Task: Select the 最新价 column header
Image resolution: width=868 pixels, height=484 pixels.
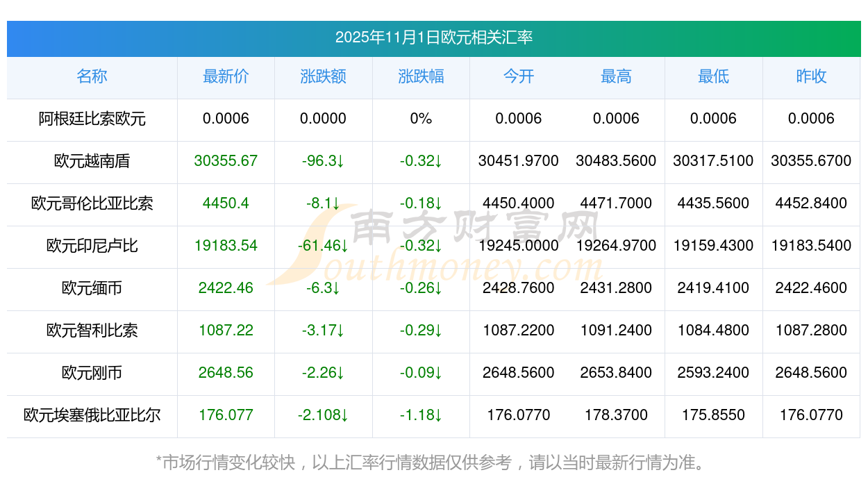Action: (x=226, y=76)
